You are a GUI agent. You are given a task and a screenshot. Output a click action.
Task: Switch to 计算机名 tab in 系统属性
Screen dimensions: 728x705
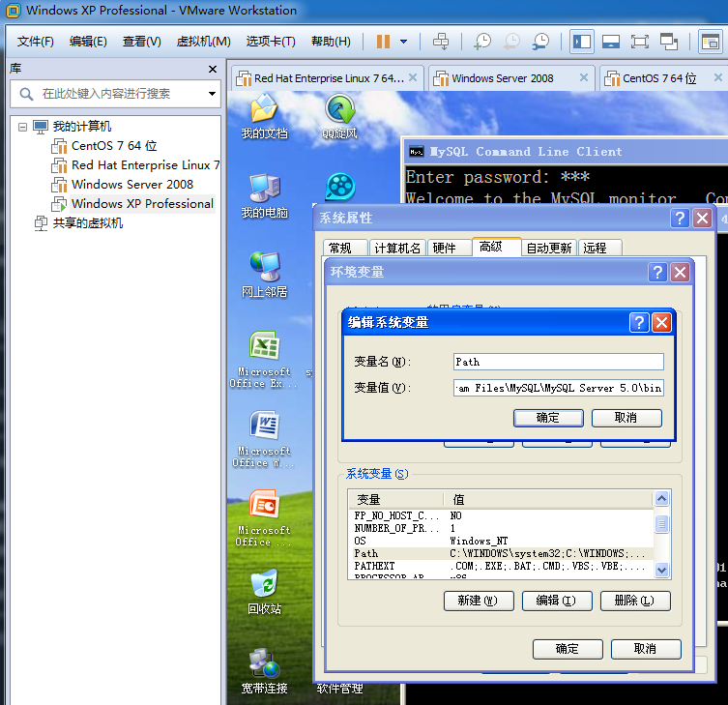[x=397, y=248]
